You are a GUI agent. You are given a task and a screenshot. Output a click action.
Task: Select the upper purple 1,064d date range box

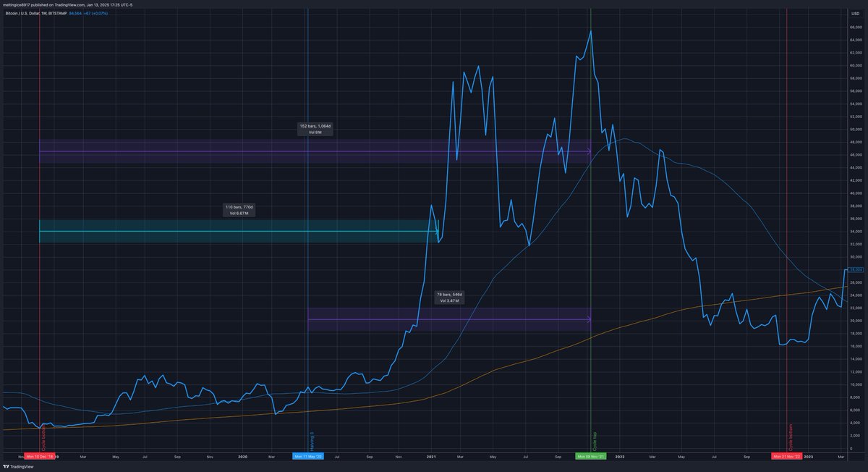click(x=315, y=151)
